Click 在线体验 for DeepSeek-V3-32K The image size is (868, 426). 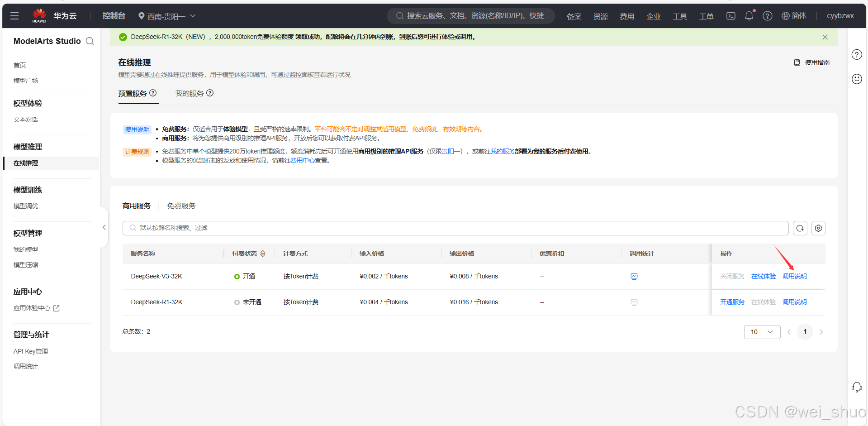pyautogui.click(x=764, y=276)
